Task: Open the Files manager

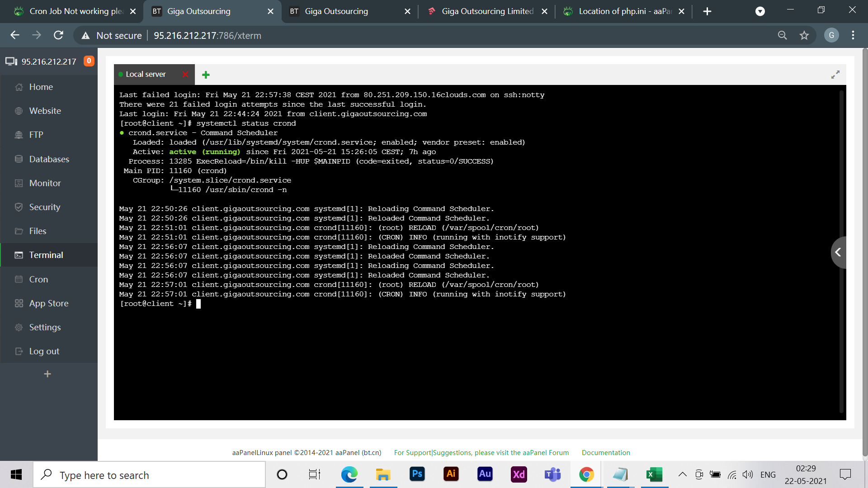Action: [x=38, y=231]
